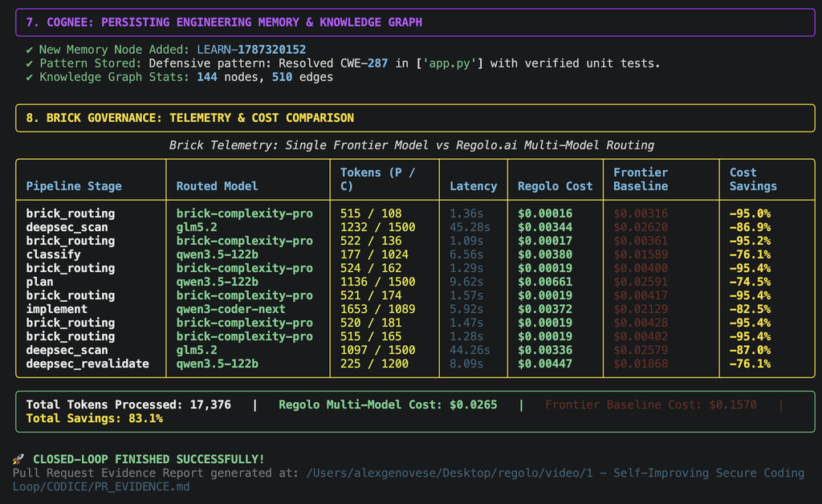Image resolution: width=822 pixels, height=504 pixels.
Task: Click the Regolo Multi-Model Cost: $0.0265 summary
Action: click(x=388, y=405)
